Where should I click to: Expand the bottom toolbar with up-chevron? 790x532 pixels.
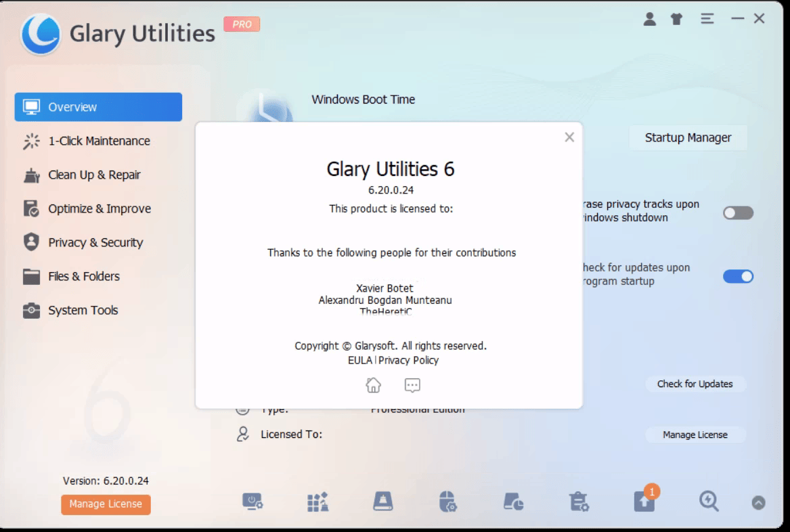pyautogui.click(x=758, y=503)
